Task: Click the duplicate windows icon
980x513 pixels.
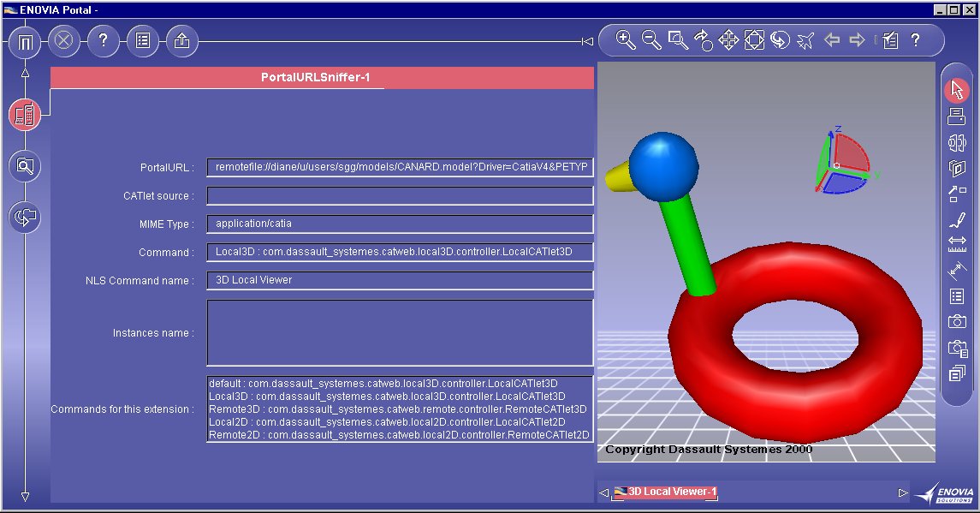Action: [x=957, y=374]
